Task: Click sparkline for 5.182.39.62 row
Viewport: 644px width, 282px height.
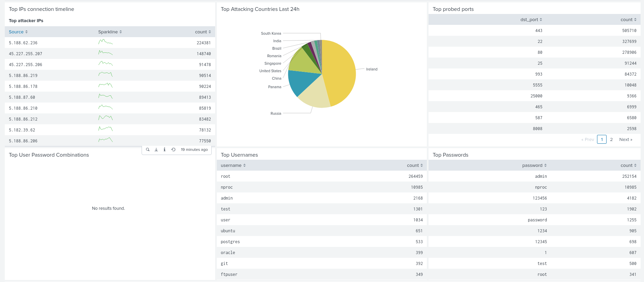Action: [106, 130]
